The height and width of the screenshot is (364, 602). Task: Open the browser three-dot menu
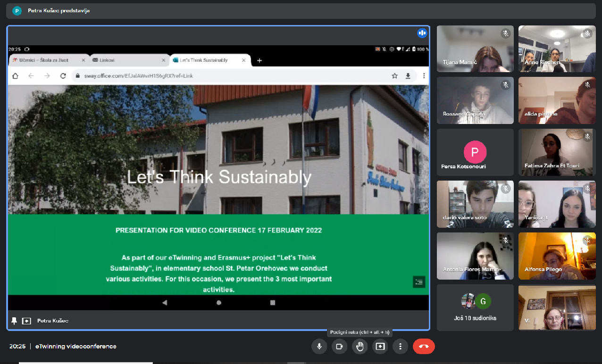pos(424,76)
